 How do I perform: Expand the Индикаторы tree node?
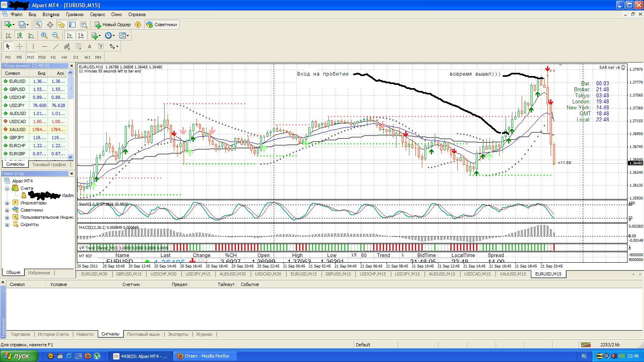point(7,203)
